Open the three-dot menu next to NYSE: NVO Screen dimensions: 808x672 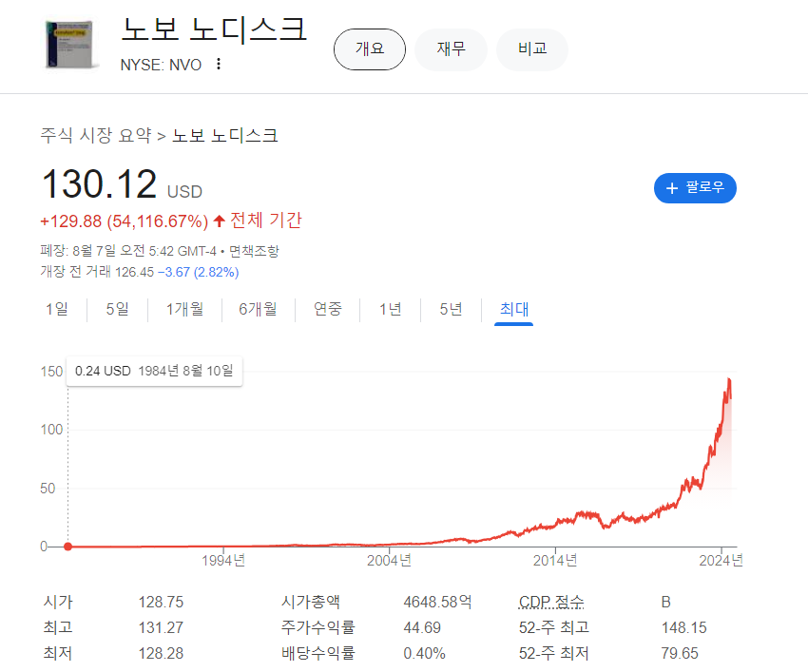tap(219, 64)
